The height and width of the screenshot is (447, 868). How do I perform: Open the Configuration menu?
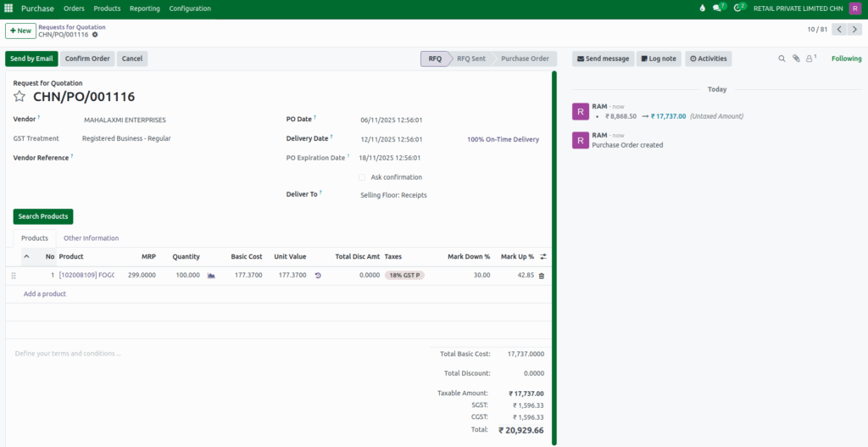[x=190, y=8]
